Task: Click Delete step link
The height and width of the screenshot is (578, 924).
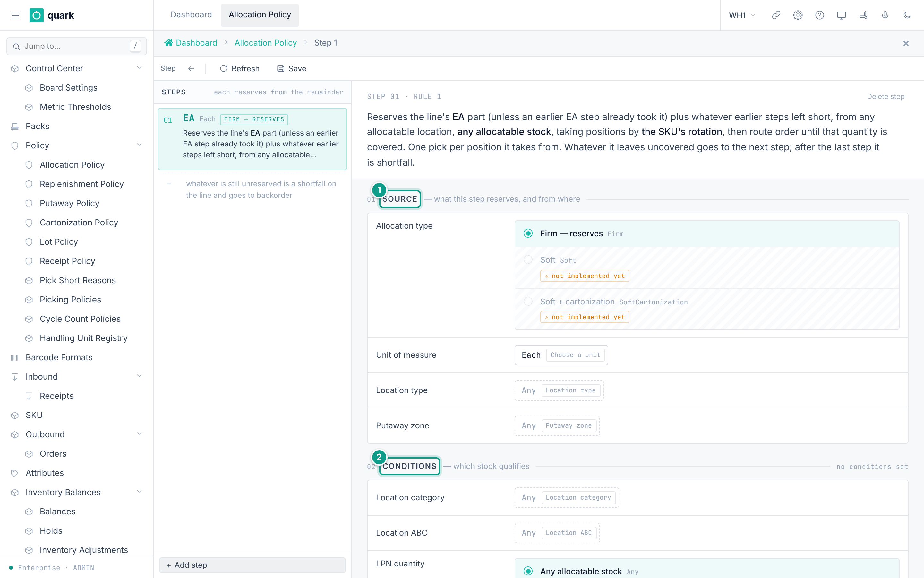Action: [886, 96]
